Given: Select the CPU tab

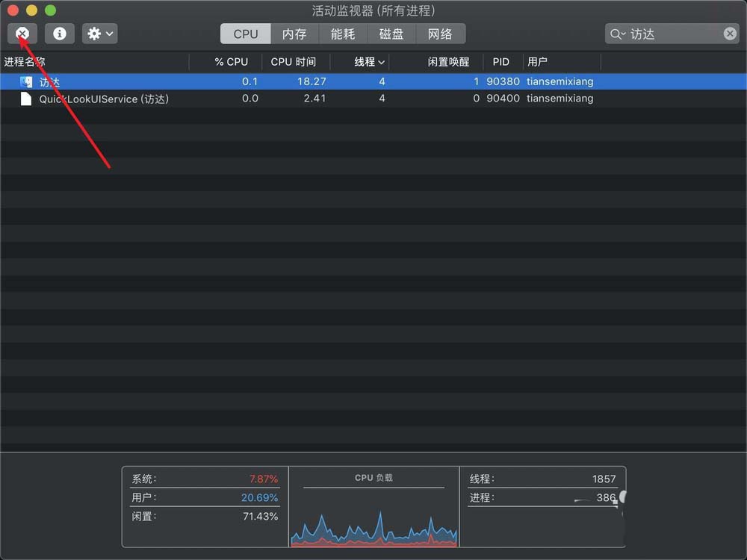Looking at the screenshot, I should pos(245,33).
